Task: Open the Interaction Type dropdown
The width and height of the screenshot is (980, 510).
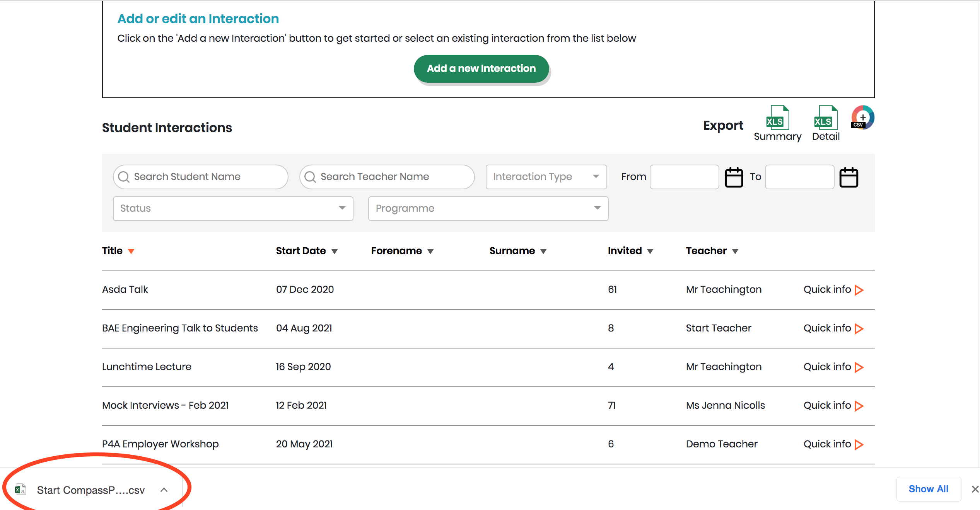Action: pos(546,177)
